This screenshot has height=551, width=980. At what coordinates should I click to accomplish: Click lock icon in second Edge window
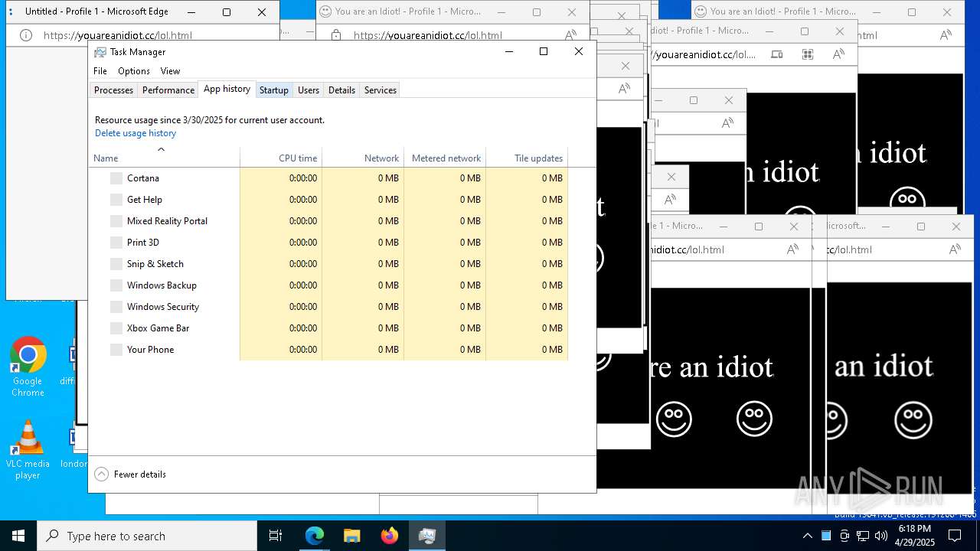point(335,35)
